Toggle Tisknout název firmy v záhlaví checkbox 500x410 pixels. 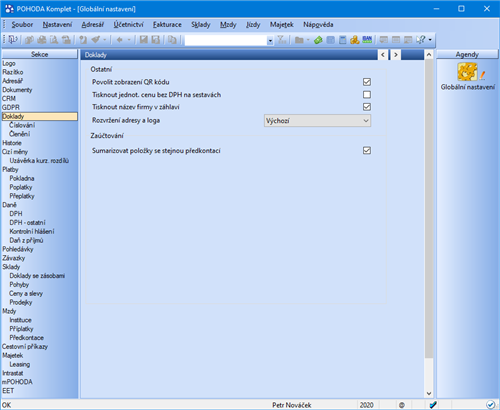coord(367,107)
